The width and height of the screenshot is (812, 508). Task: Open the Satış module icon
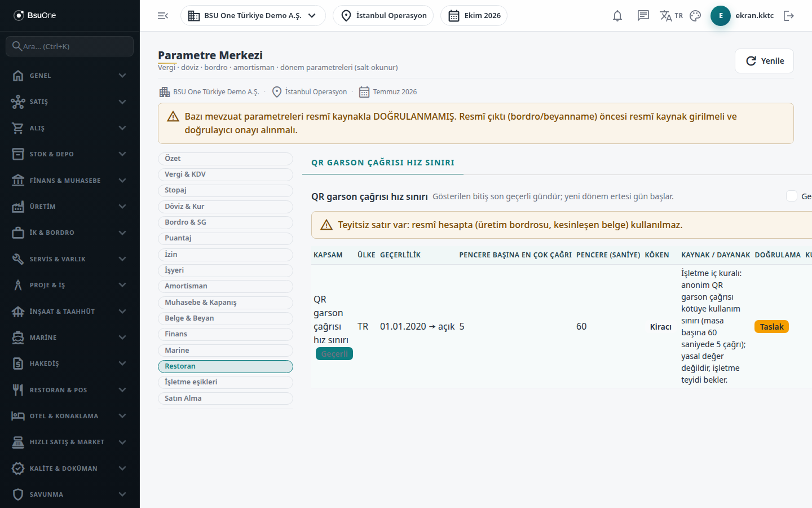pyautogui.click(x=18, y=102)
